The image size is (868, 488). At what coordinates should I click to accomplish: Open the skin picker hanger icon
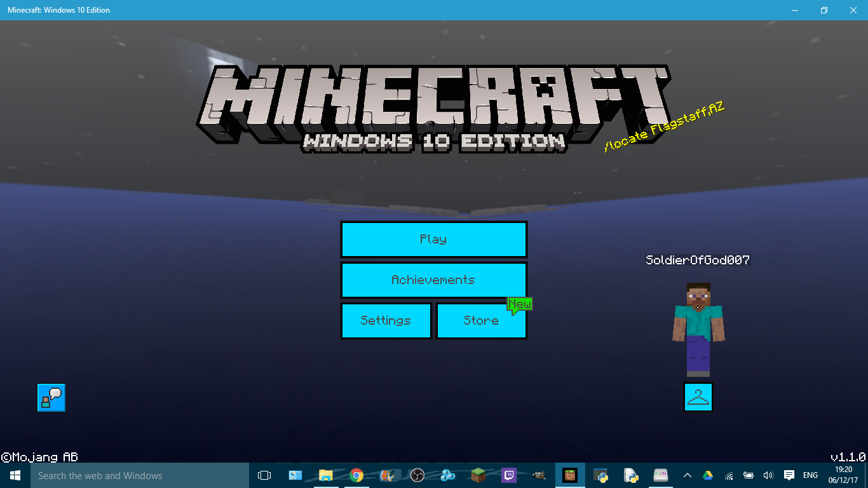pos(698,397)
